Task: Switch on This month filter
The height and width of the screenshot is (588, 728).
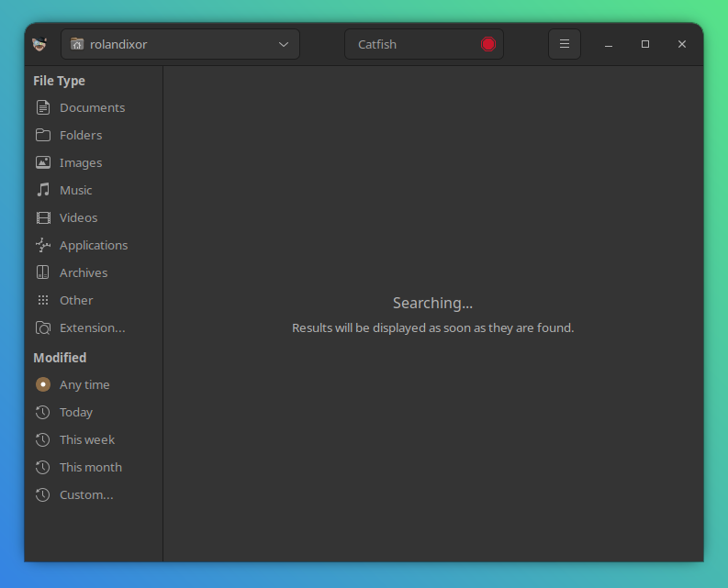Action: (x=90, y=467)
